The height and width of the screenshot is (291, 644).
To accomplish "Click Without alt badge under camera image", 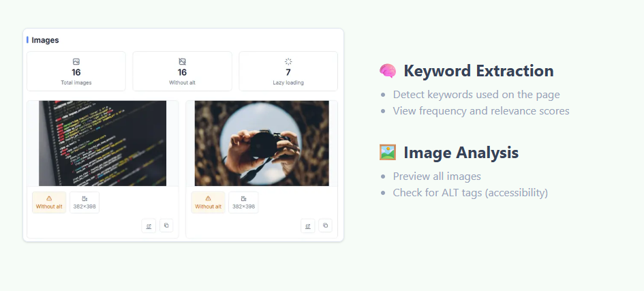I will (209, 202).
